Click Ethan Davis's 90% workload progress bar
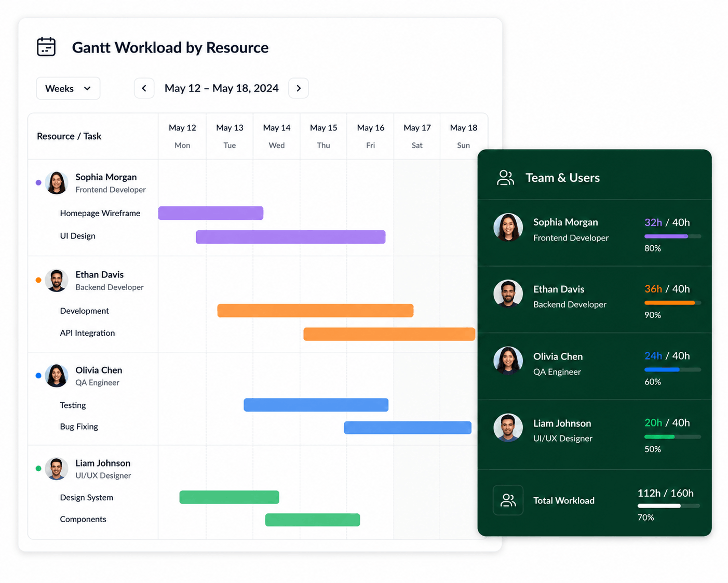Viewport: 728px width, 583px height. 673,303
